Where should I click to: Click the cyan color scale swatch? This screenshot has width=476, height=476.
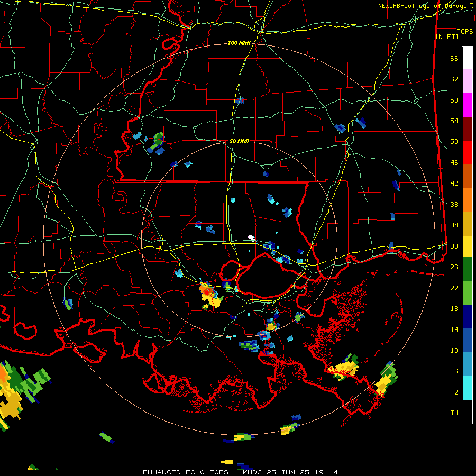click(x=467, y=388)
